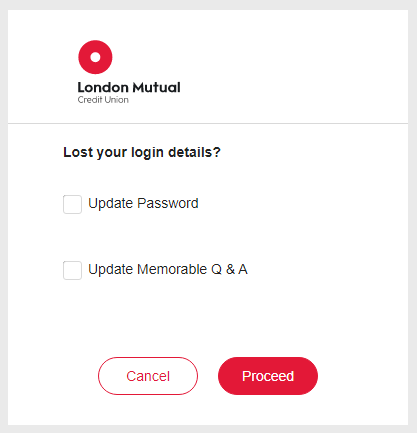Click the divider line below the logo
Image resolution: width=417 pixels, height=433 pixels.
point(208,123)
